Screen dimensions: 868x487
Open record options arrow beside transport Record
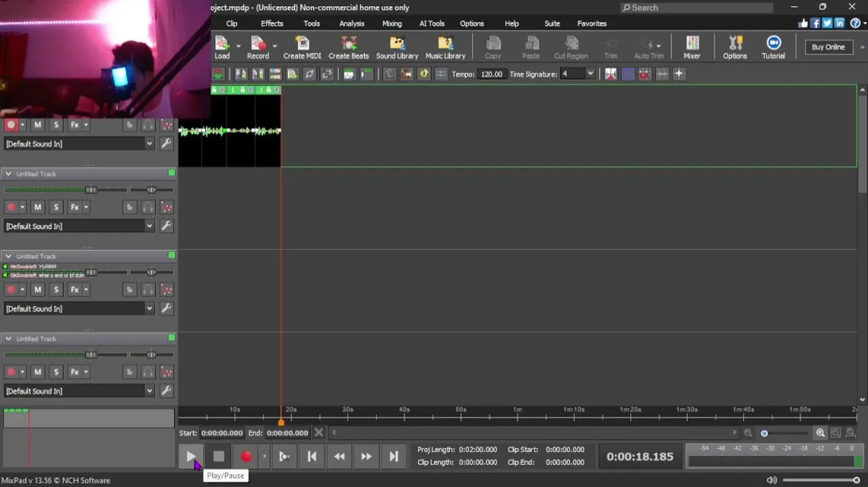[x=264, y=457]
